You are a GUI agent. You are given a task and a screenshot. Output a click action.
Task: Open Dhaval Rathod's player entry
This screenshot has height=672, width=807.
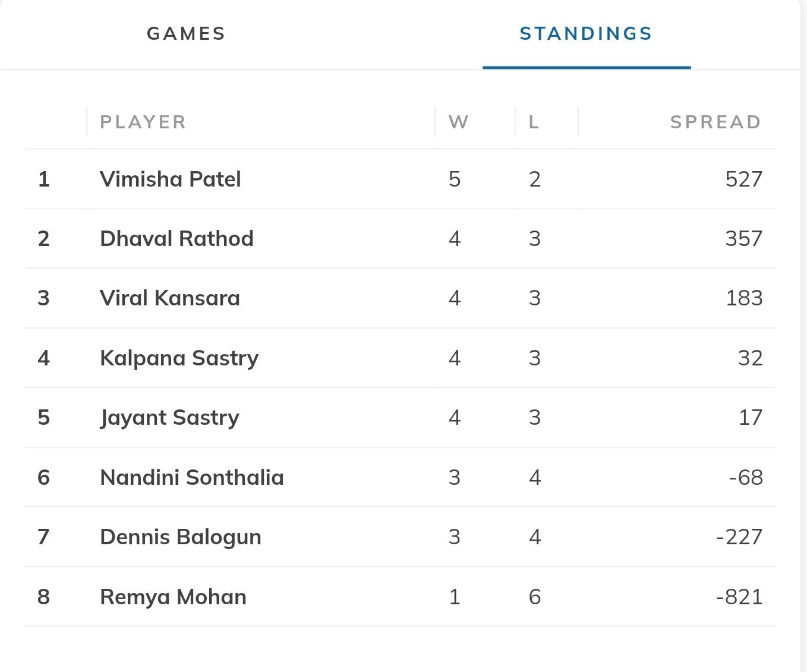(176, 238)
